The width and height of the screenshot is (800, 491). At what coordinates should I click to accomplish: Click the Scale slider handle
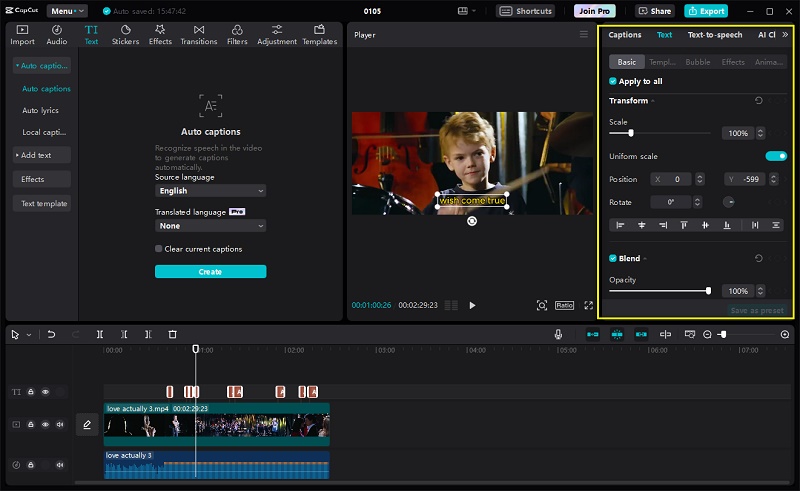[631, 133]
